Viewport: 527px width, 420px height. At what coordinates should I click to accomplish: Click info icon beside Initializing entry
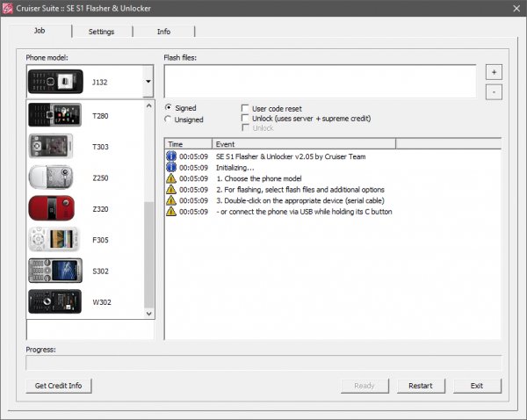(171, 167)
